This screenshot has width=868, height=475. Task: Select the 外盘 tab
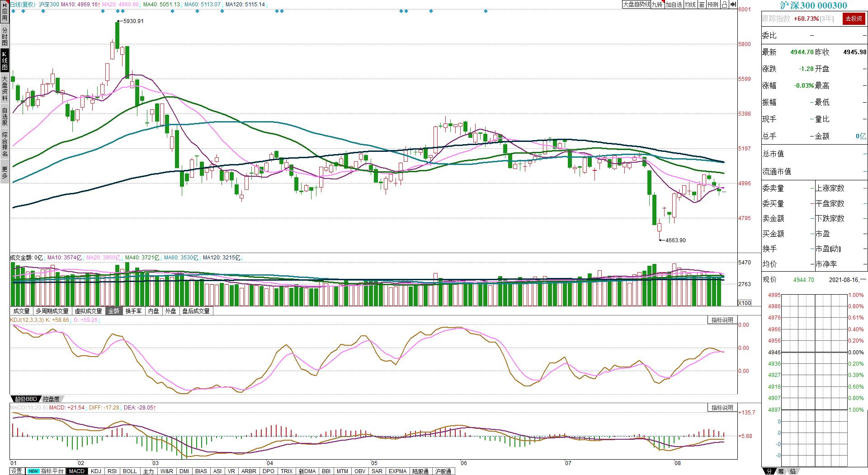(170, 311)
